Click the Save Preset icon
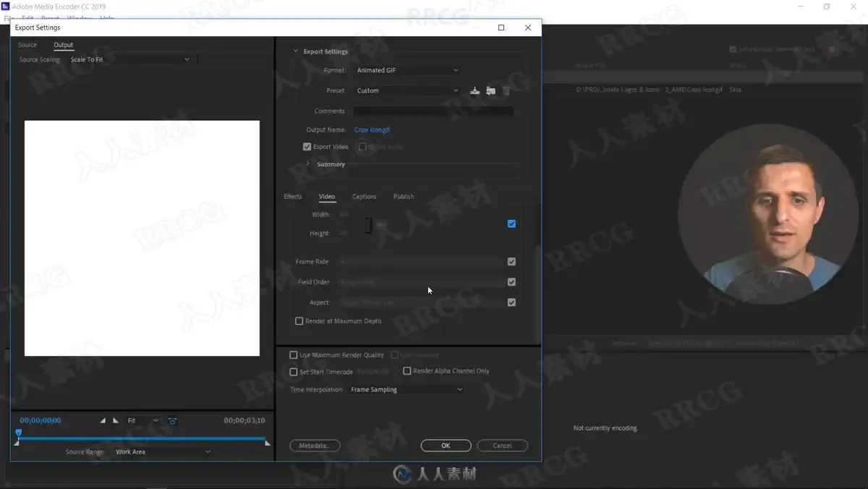868x489 pixels. (475, 90)
